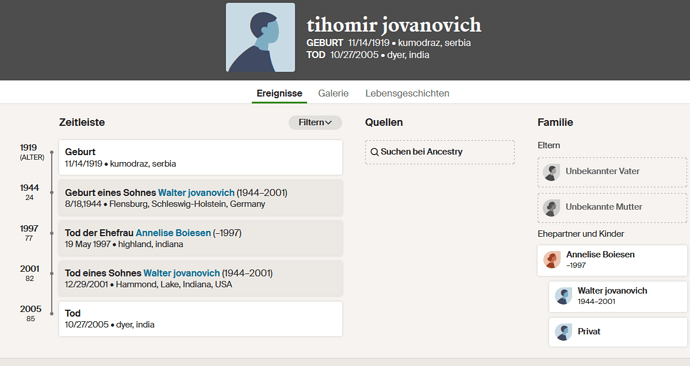Click the Unbekannte Mutter avatar icon
The image size is (690, 366).
[x=551, y=208]
